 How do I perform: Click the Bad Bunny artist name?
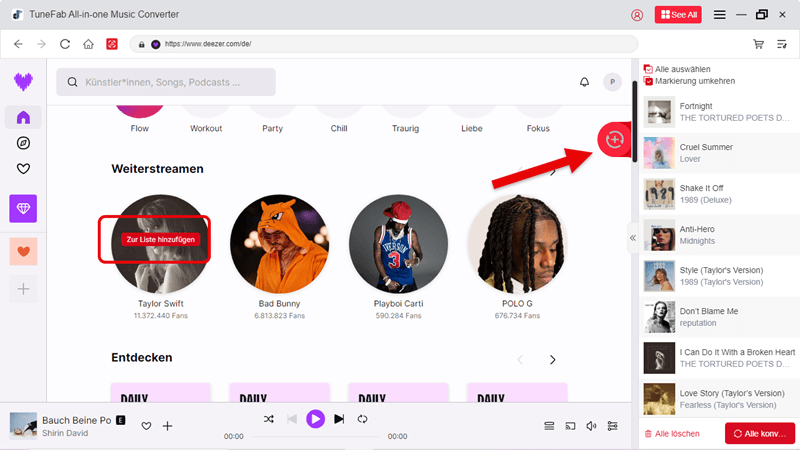(x=280, y=304)
